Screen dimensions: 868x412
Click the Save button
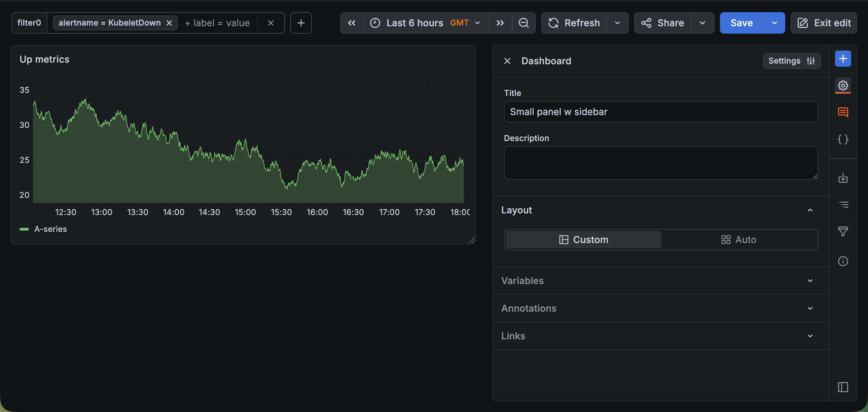tap(741, 23)
